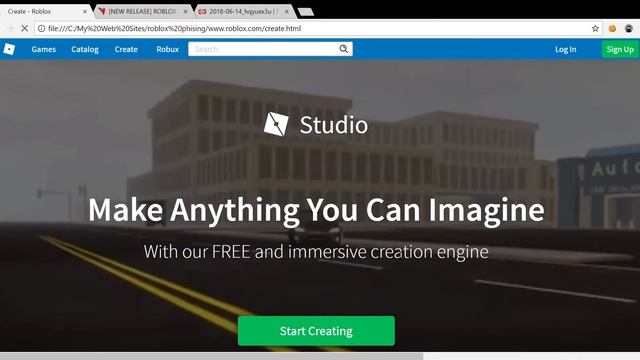Image resolution: width=640 pixels, height=360 pixels.
Task: Click the horizontal scrollbar at bottom
Action: (211, 356)
